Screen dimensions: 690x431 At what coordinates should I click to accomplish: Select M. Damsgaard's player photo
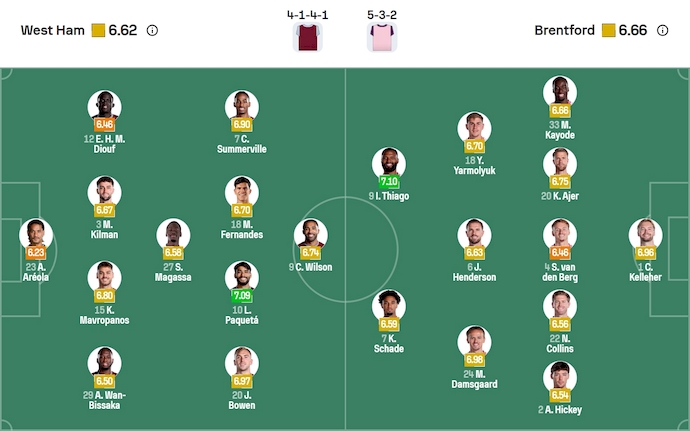click(474, 342)
